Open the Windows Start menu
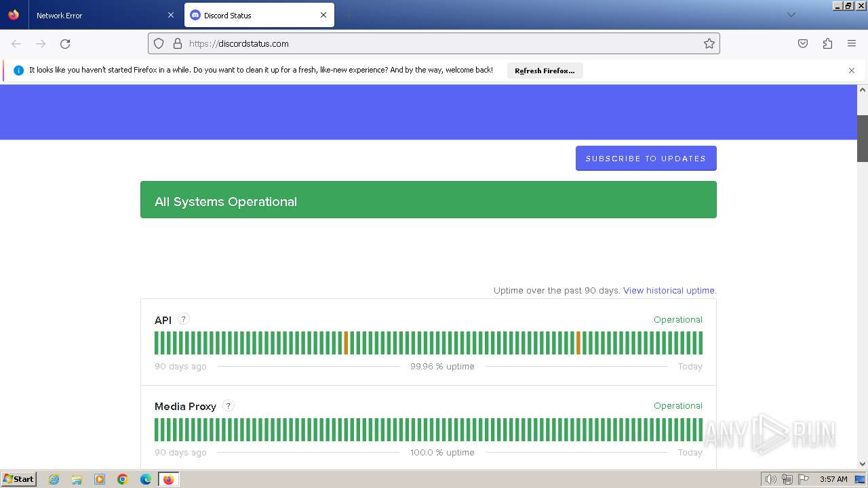The image size is (868, 488). [x=18, y=479]
